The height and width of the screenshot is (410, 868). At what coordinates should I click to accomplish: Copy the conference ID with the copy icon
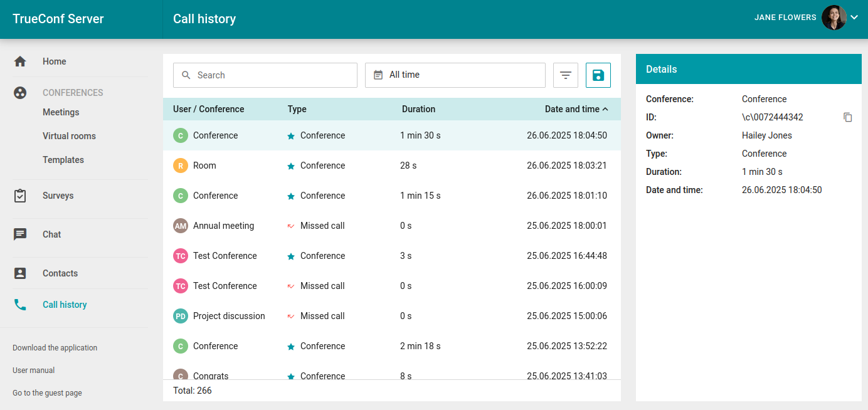(x=847, y=117)
